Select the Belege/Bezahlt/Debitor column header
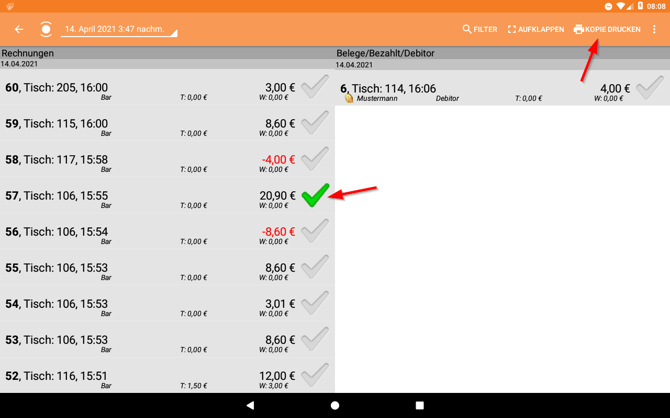 [x=385, y=53]
